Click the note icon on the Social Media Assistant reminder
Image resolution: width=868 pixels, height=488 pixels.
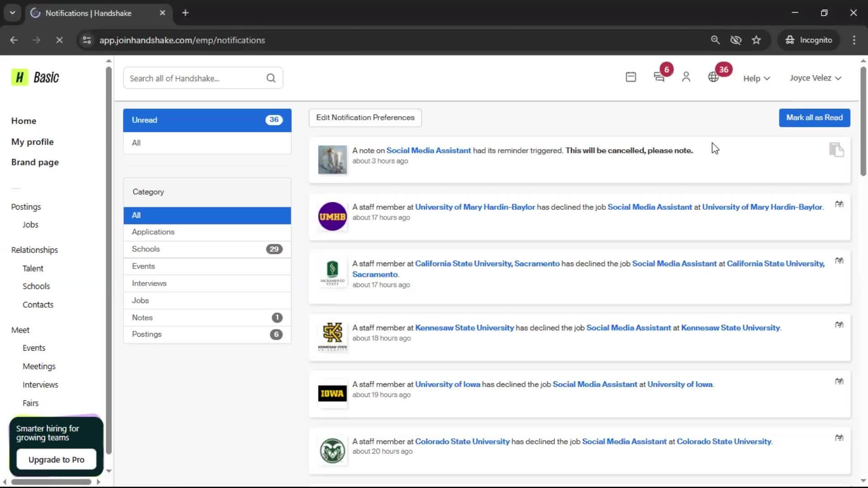(836, 150)
